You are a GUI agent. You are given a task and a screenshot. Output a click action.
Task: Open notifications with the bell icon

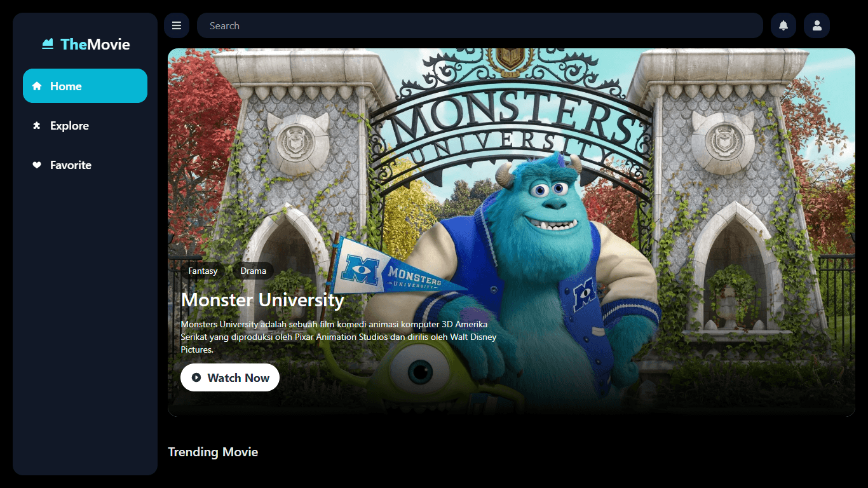tap(783, 25)
